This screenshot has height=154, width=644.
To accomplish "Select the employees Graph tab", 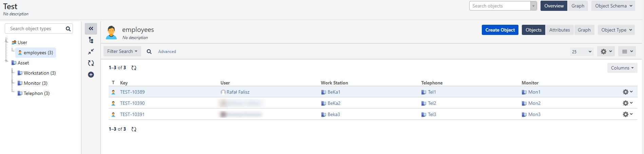I will [584, 30].
